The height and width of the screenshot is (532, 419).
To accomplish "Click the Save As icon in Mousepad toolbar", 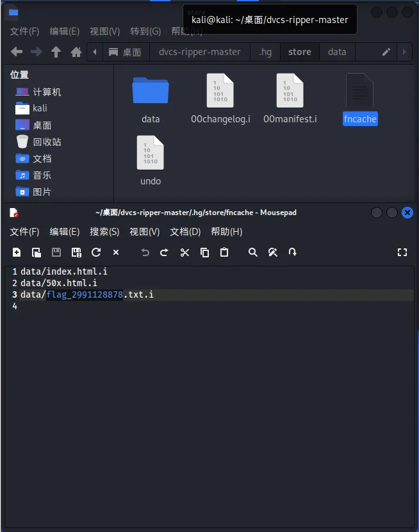I will (76, 252).
